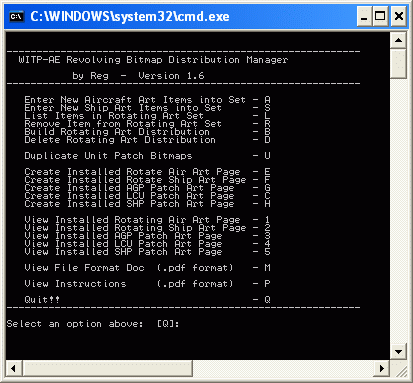Viewport: 413px width, 383px height.
Task: Click 'View Instructions' line
Action: pos(129,284)
